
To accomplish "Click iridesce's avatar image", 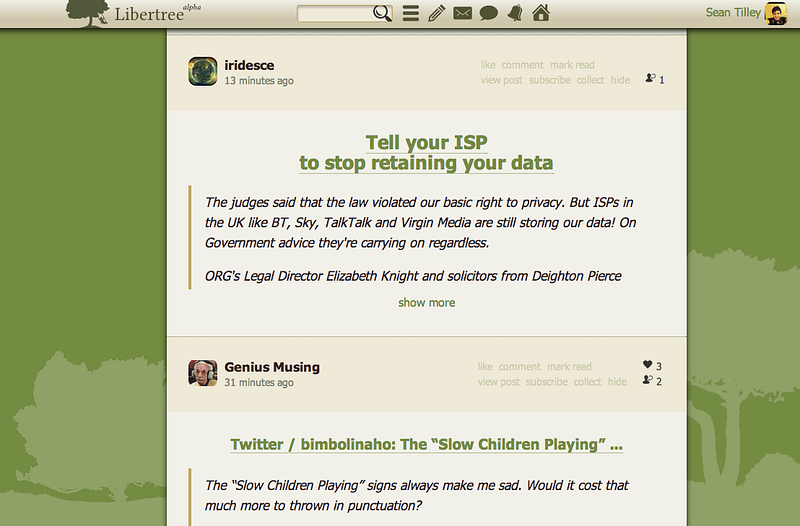I will click(x=203, y=71).
